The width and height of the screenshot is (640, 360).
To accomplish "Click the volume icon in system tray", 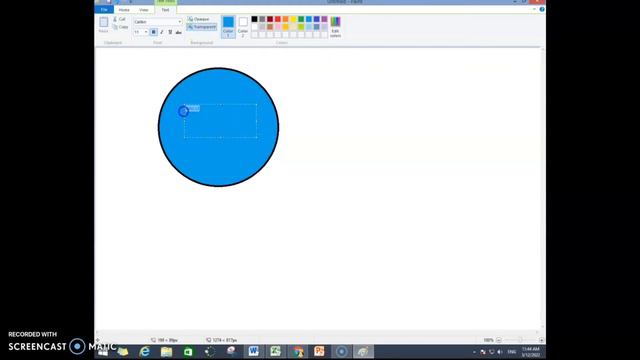I will click(500, 352).
